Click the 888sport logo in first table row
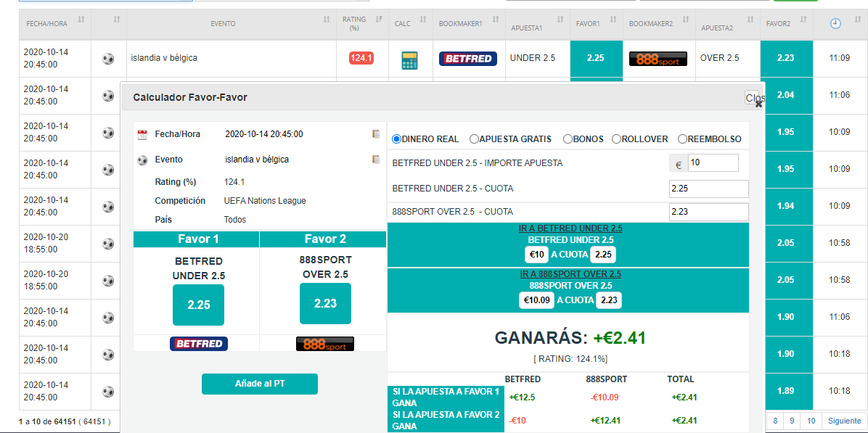Image resolution: width=868 pixels, height=433 pixels. (658, 59)
